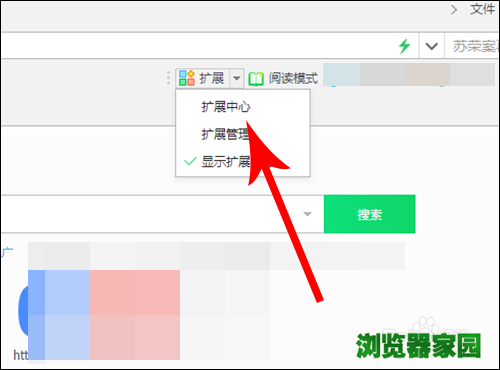Open the blurred pink thumbnail image
Viewport: 500px width, 370px height.
click(x=135, y=315)
